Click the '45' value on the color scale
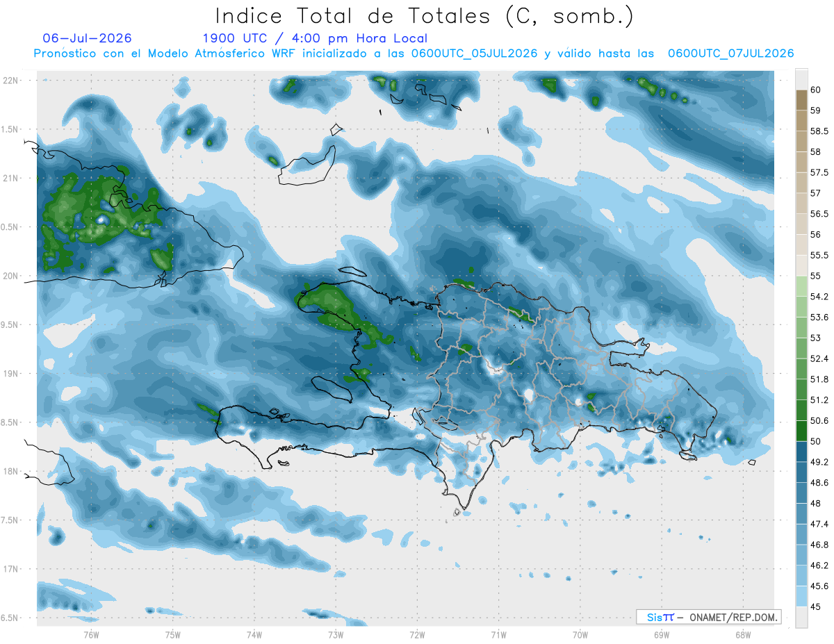The width and height of the screenshot is (834, 644). (x=816, y=607)
